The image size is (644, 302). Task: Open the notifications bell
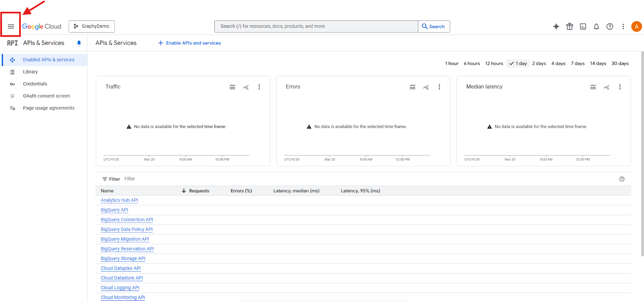pyautogui.click(x=596, y=27)
